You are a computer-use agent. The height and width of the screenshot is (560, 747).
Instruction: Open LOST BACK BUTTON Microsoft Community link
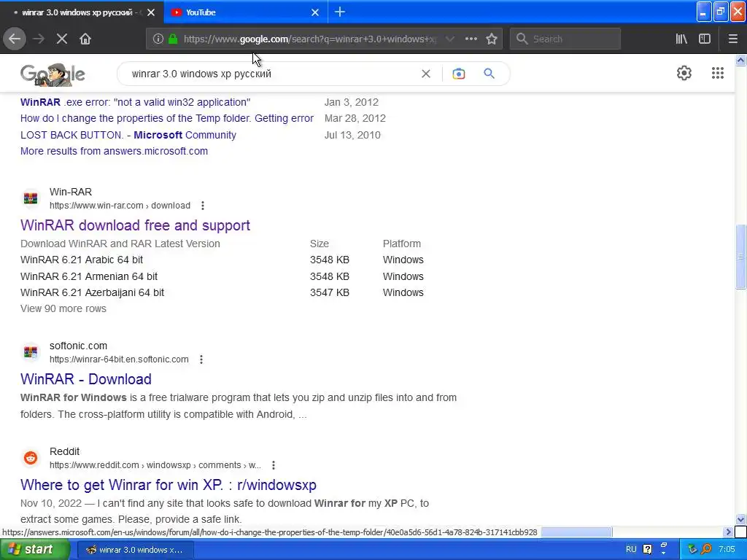click(x=128, y=135)
